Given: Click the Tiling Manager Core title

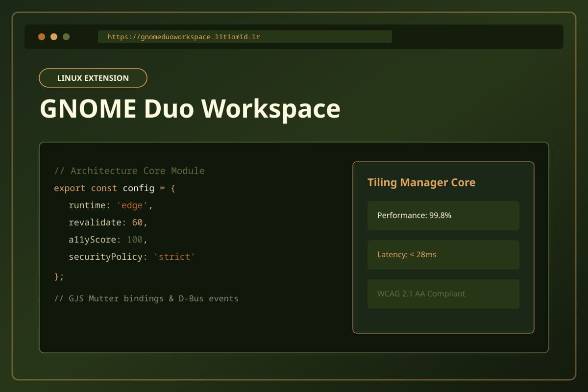Looking at the screenshot, I should (421, 183).
